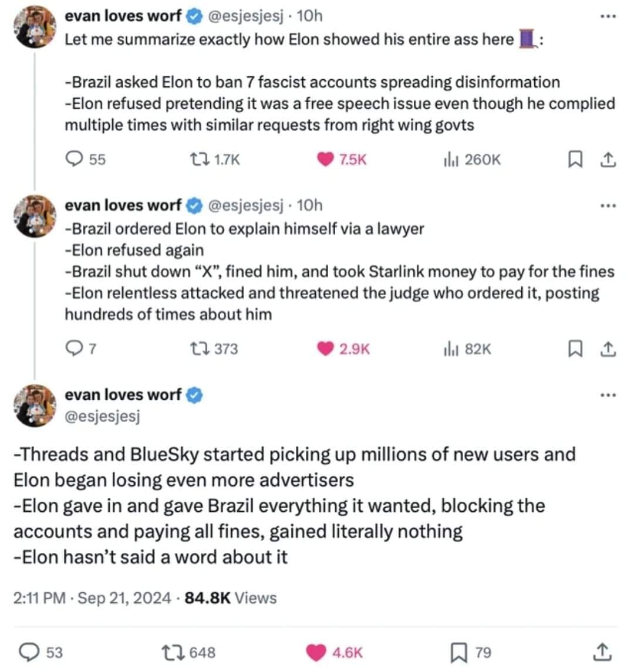Share the second tweet about Brazil's order
This screenshot has height=672, width=634.
(609, 349)
